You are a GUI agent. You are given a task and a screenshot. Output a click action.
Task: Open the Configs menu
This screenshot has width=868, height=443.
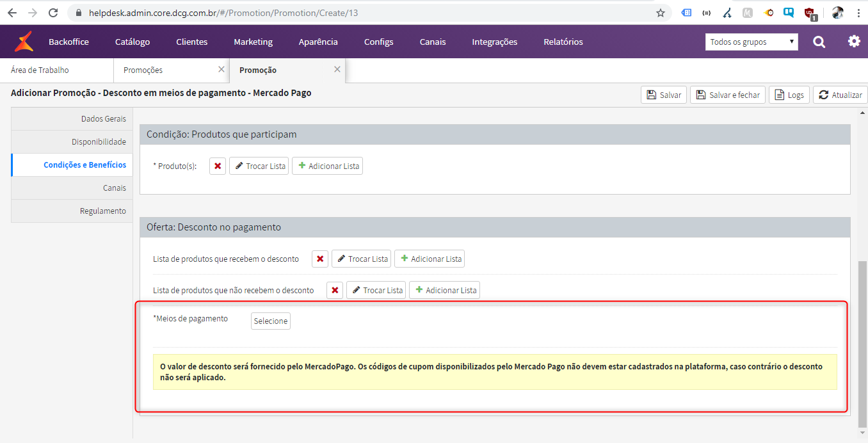tap(379, 42)
